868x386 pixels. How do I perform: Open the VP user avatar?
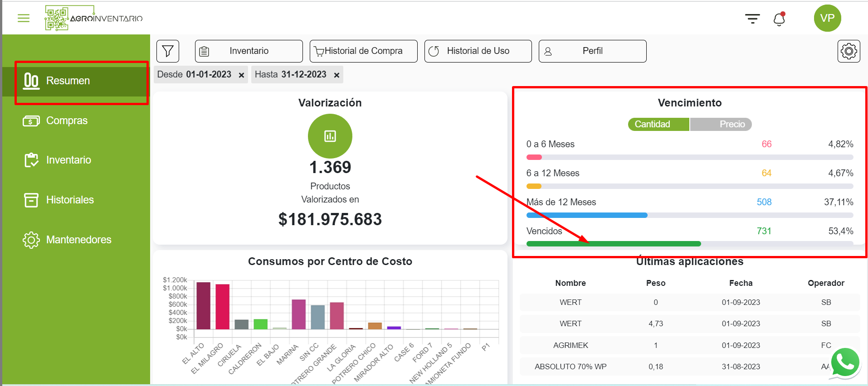[x=827, y=18]
